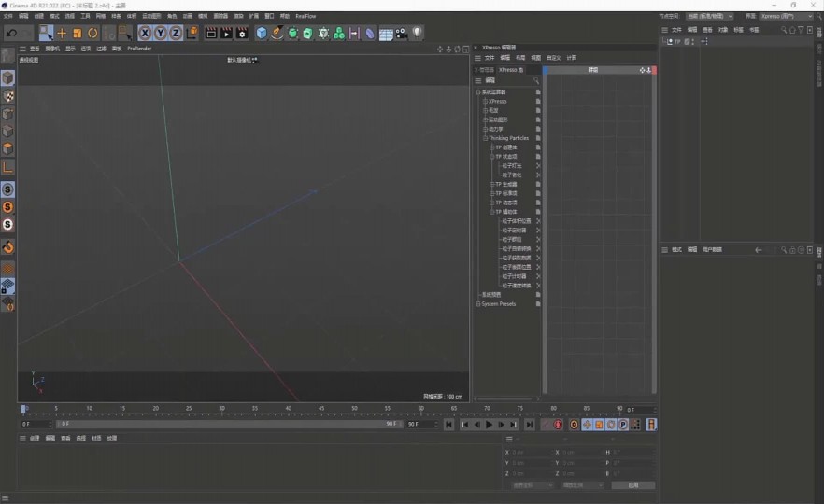Select the Live Selection tool
The width and height of the screenshot is (824, 504).
coord(47,33)
